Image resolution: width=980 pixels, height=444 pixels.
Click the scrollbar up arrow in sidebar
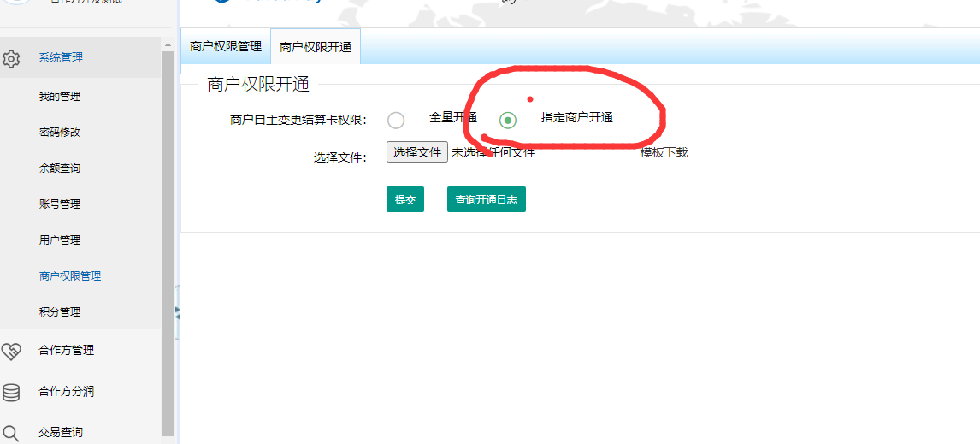[x=168, y=45]
